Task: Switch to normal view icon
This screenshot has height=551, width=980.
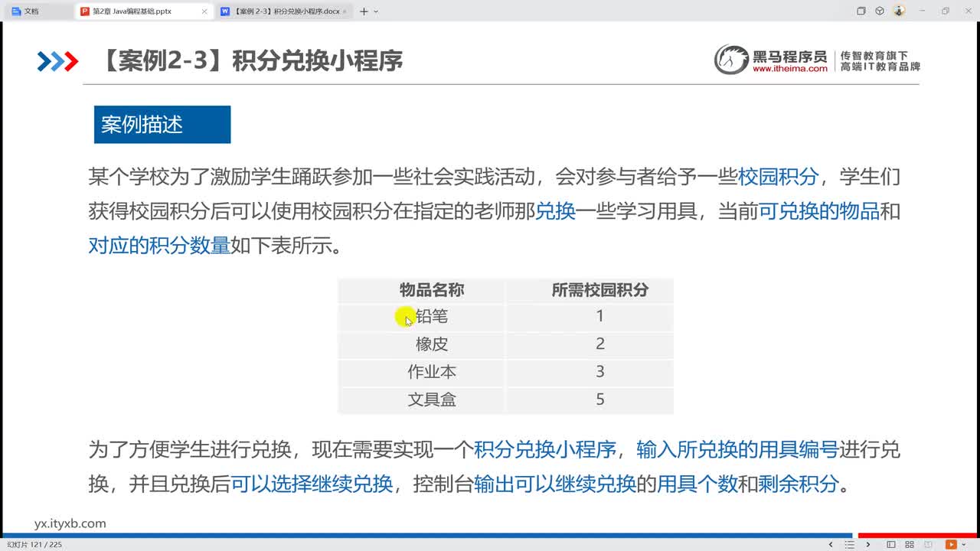Action: tap(891, 545)
